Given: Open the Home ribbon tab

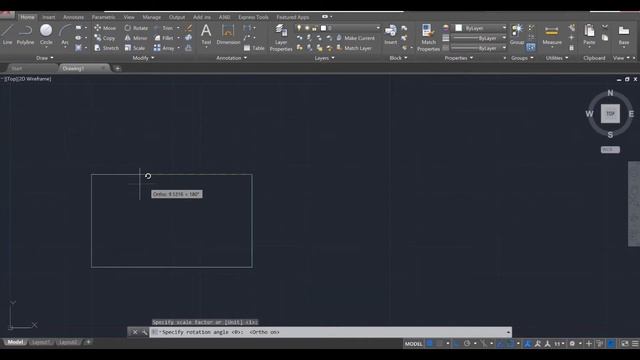Looking at the screenshot, I should tap(27, 17).
